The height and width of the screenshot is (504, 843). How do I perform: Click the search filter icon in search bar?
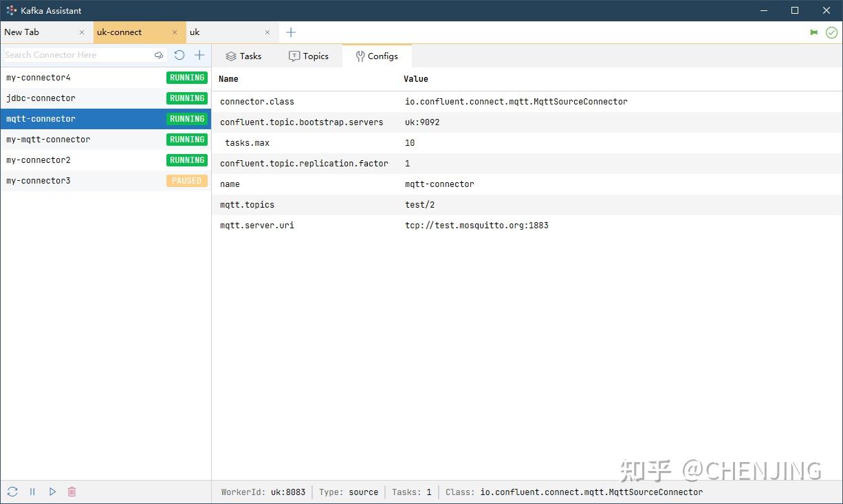(x=159, y=54)
